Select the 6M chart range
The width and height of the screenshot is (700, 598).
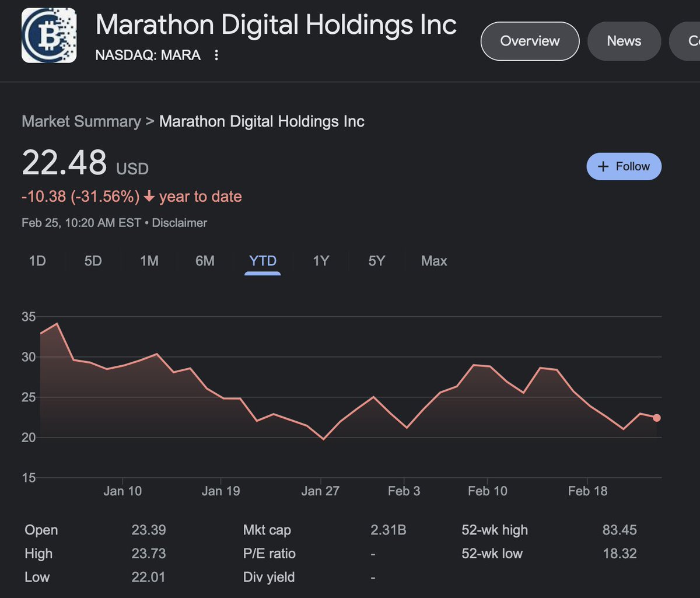(205, 261)
